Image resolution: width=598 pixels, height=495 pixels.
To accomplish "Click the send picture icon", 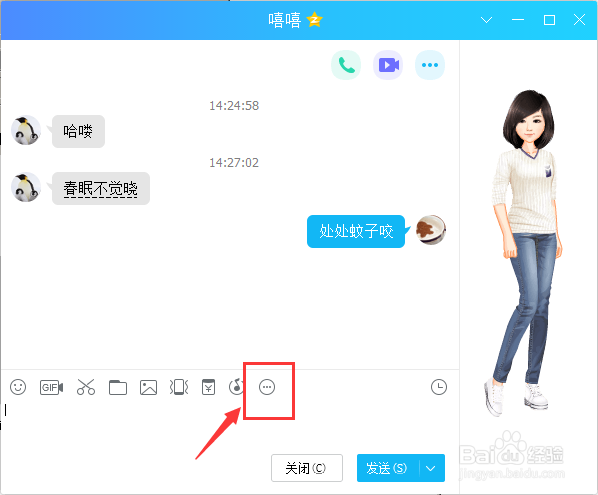I will point(148,387).
